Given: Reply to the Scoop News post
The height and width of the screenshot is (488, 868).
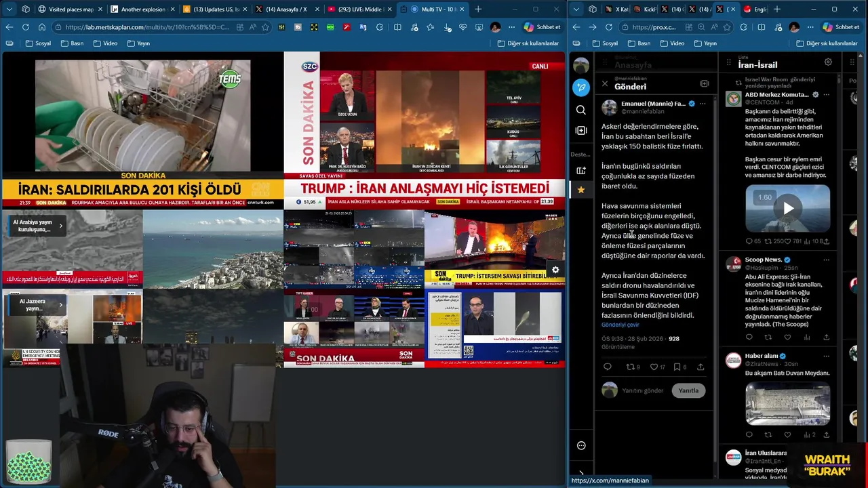Looking at the screenshot, I should pyautogui.click(x=749, y=337).
